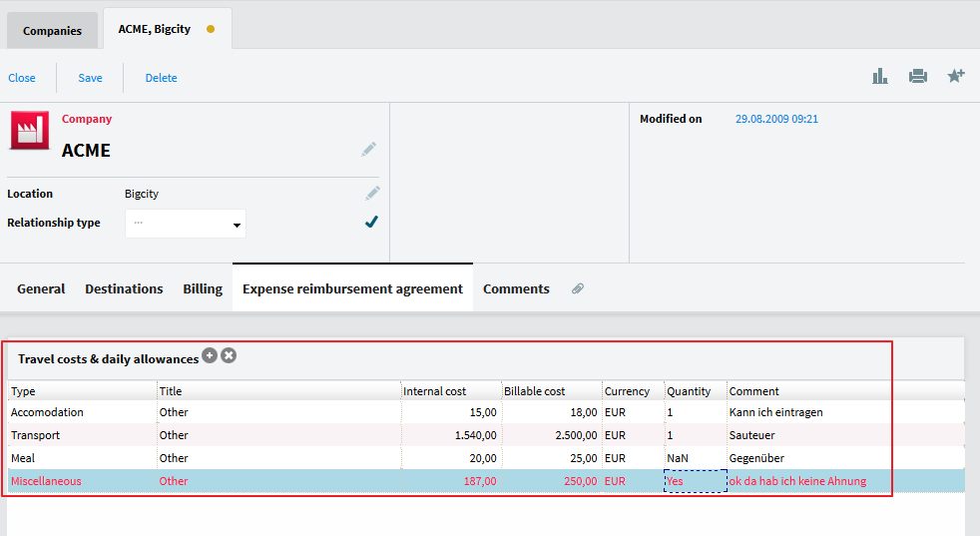The height and width of the screenshot is (536, 980).
Task: Click comment 'Gegenüber'
Action: 756,458
